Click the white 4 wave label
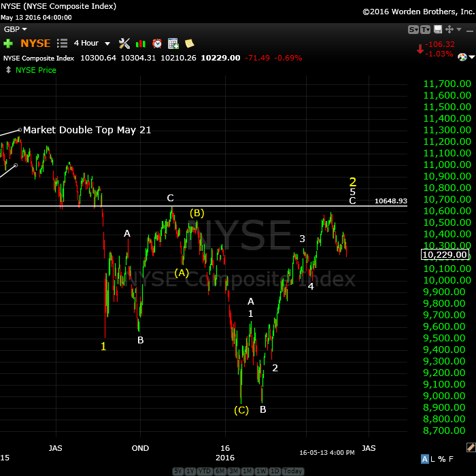 tap(311, 286)
